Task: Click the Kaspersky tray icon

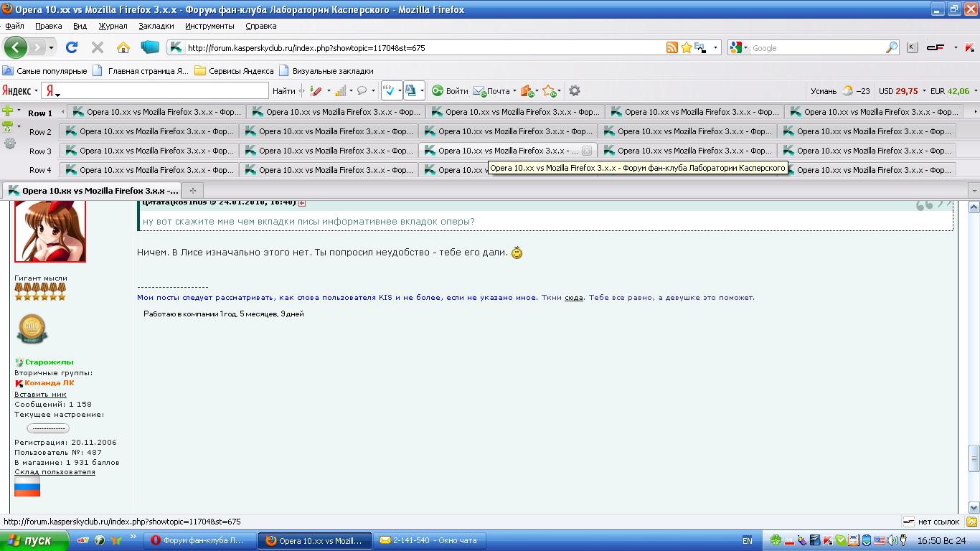Action: [x=827, y=540]
